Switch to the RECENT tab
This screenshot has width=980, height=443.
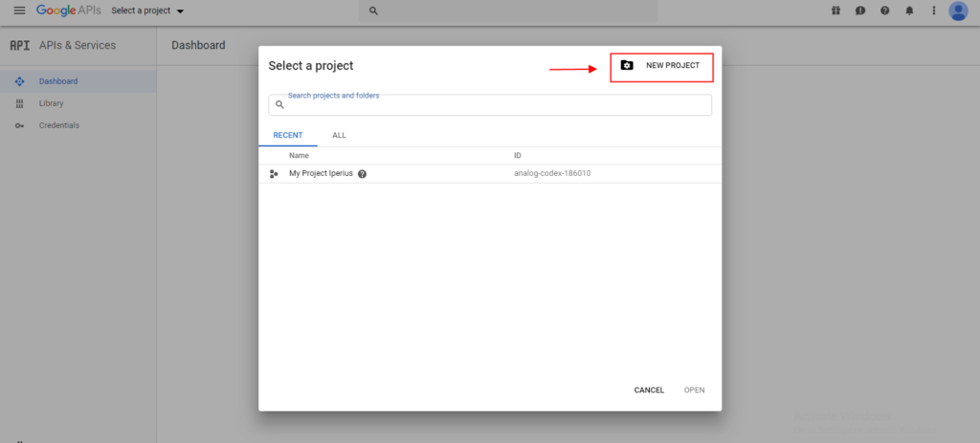(288, 136)
